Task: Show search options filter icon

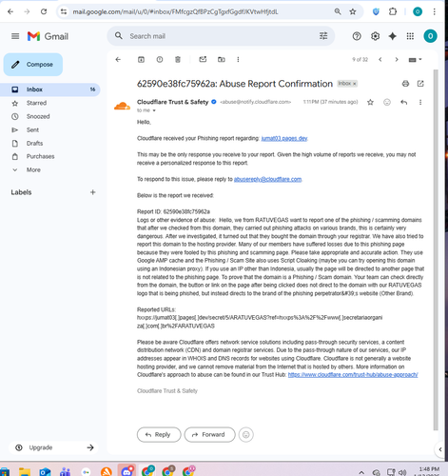Action: [323, 36]
